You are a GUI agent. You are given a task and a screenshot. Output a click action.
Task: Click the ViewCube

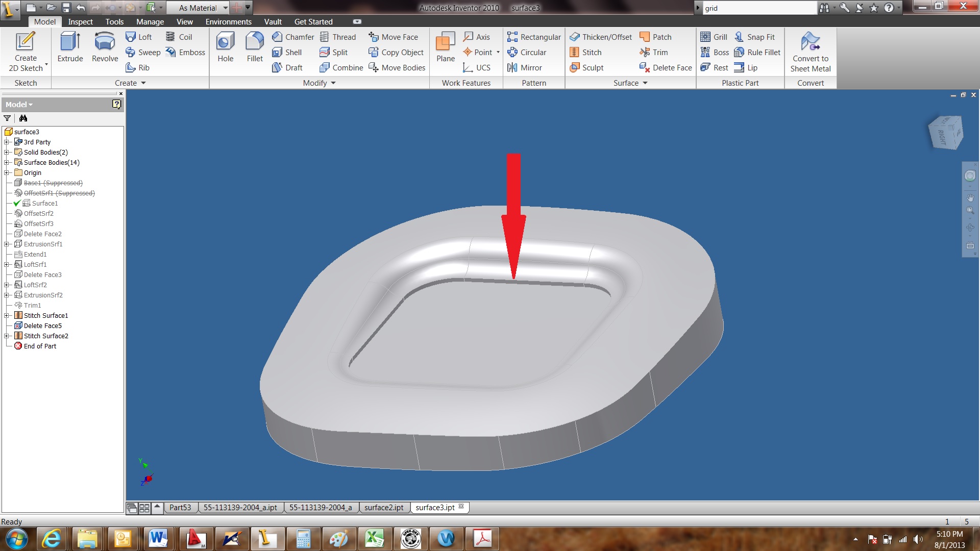coord(945,133)
